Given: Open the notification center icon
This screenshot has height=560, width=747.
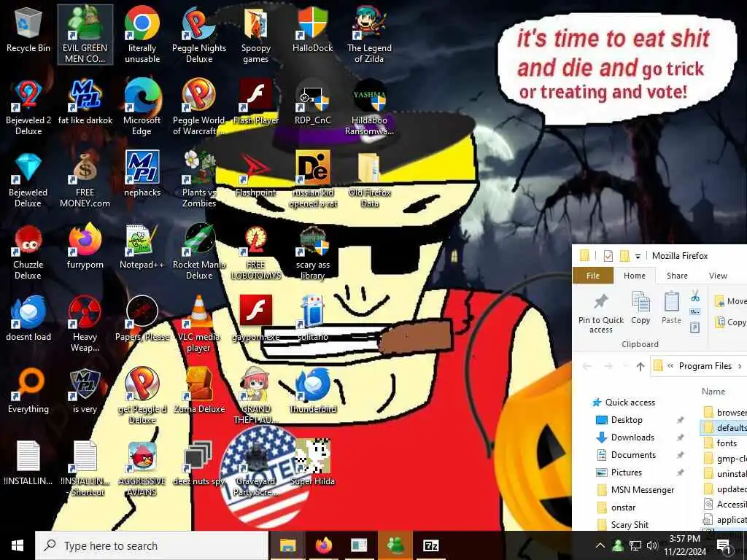Looking at the screenshot, I should (723, 545).
